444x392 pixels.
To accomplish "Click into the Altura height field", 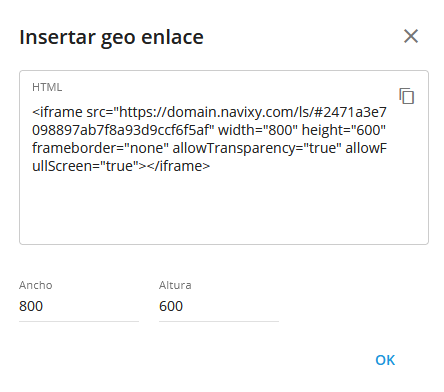I will point(219,306).
